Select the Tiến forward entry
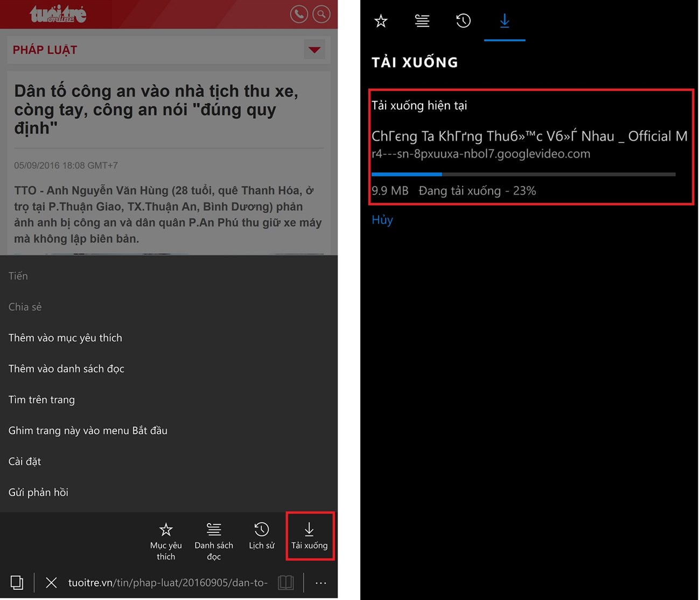 pyautogui.click(x=18, y=276)
